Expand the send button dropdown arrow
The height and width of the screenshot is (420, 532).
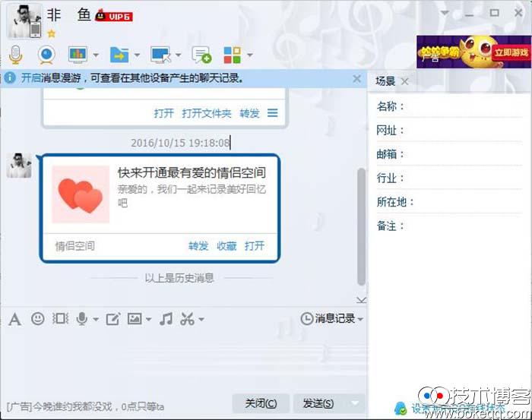coord(355,403)
